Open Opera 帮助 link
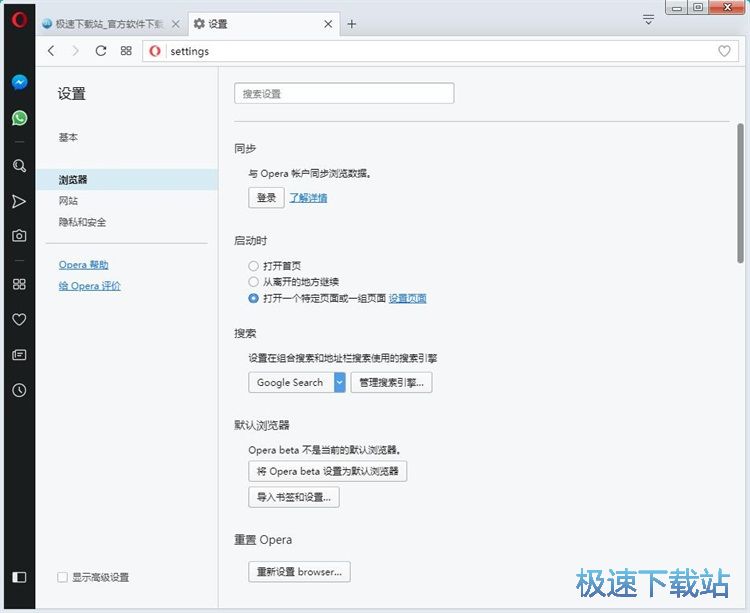This screenshot has height=613, width=750. tap(84, 264)
